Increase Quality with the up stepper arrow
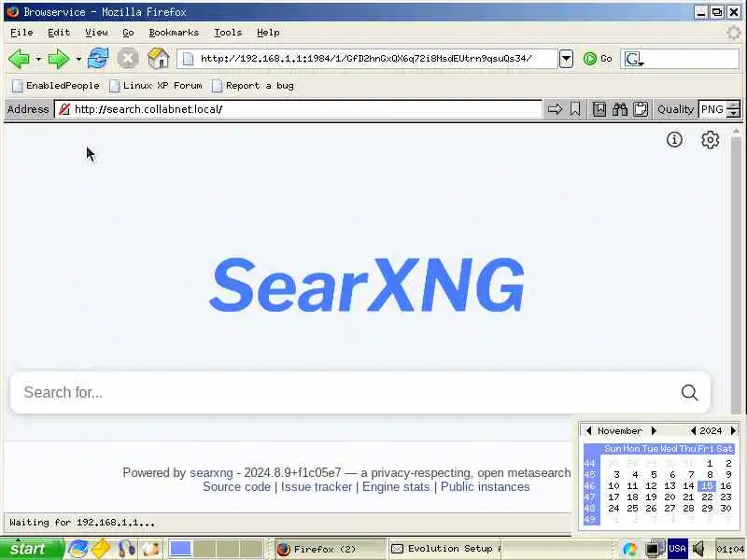 coord(734,105)
